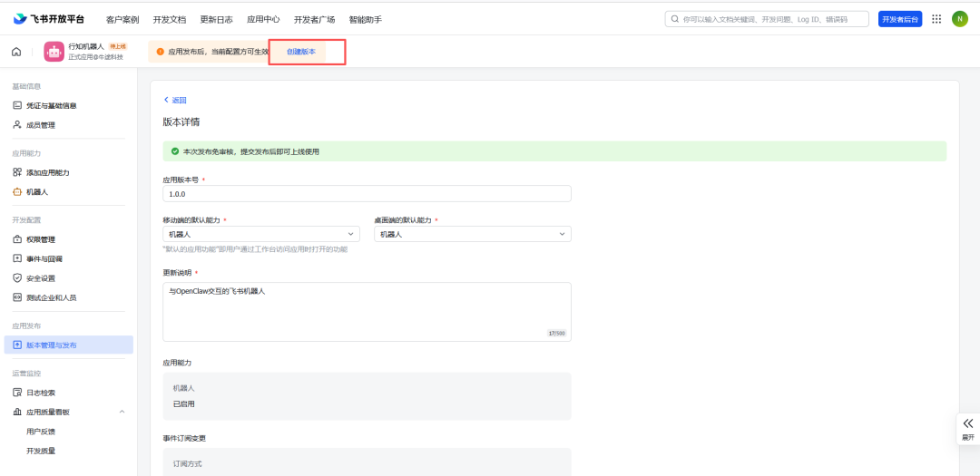
Task: Click the 更新说明 text area
Action: (367, 312)
